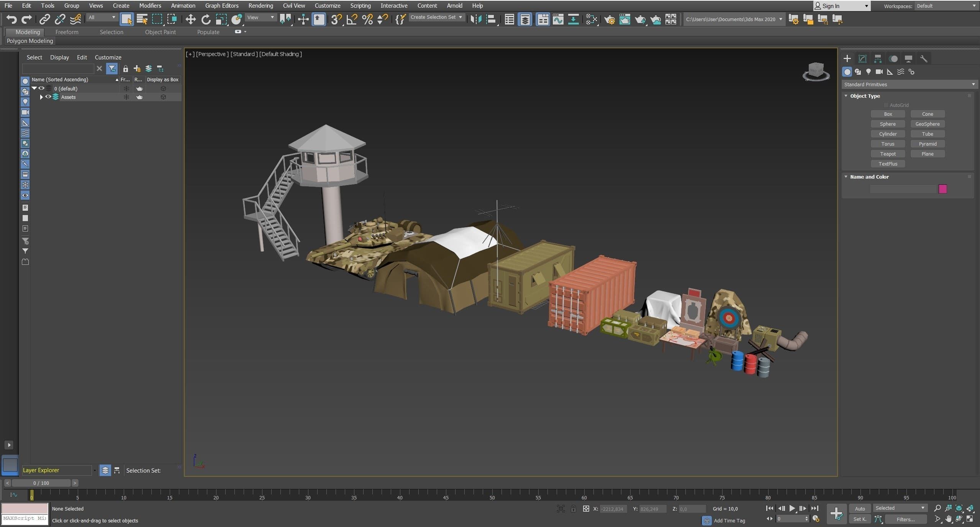Click the Layer Explorer search field
The height and width of the screenshot is (527, 980).
point(58,69)
